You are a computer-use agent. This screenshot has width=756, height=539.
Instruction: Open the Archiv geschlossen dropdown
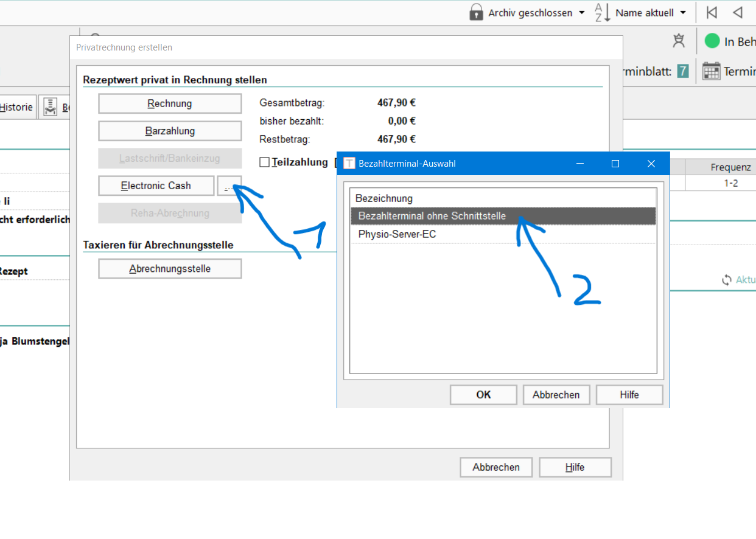coord(582,13)
